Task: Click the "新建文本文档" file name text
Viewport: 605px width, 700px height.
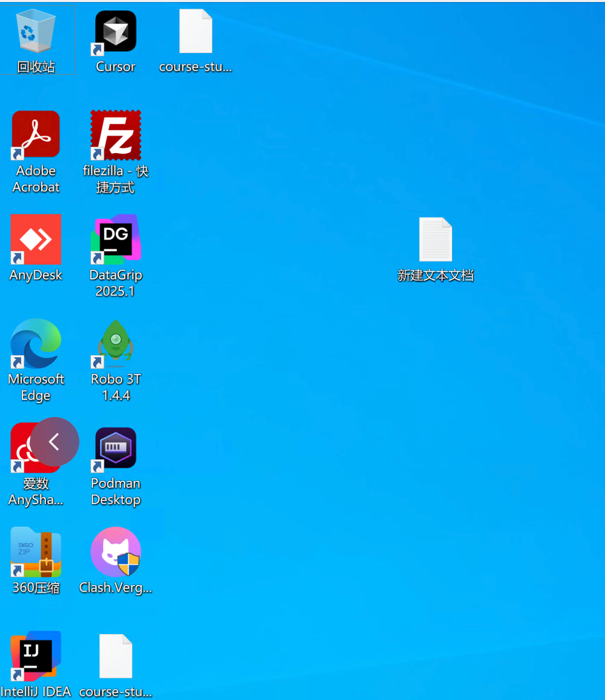Action: tap(435, 276)
